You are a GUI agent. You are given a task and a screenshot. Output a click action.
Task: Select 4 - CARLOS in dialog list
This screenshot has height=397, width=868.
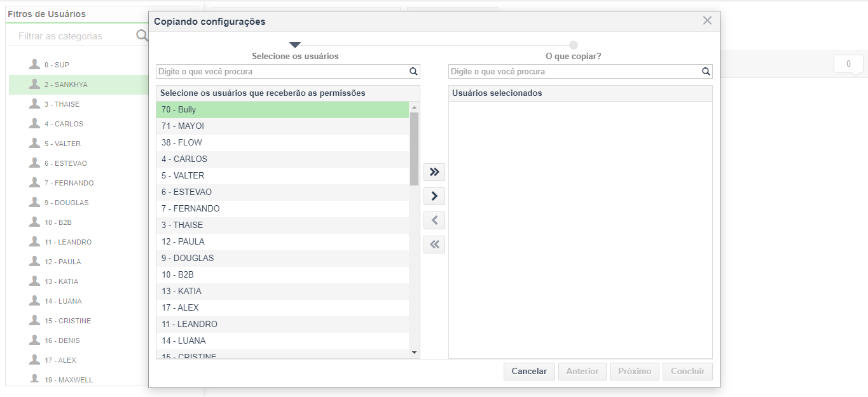282,159
